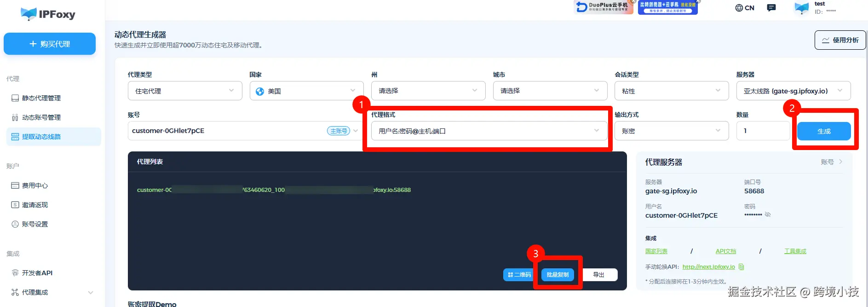868x307 pixels.
Task: Open the 服务器 dropdown showing 亚太线路
Action: point(793,91)
